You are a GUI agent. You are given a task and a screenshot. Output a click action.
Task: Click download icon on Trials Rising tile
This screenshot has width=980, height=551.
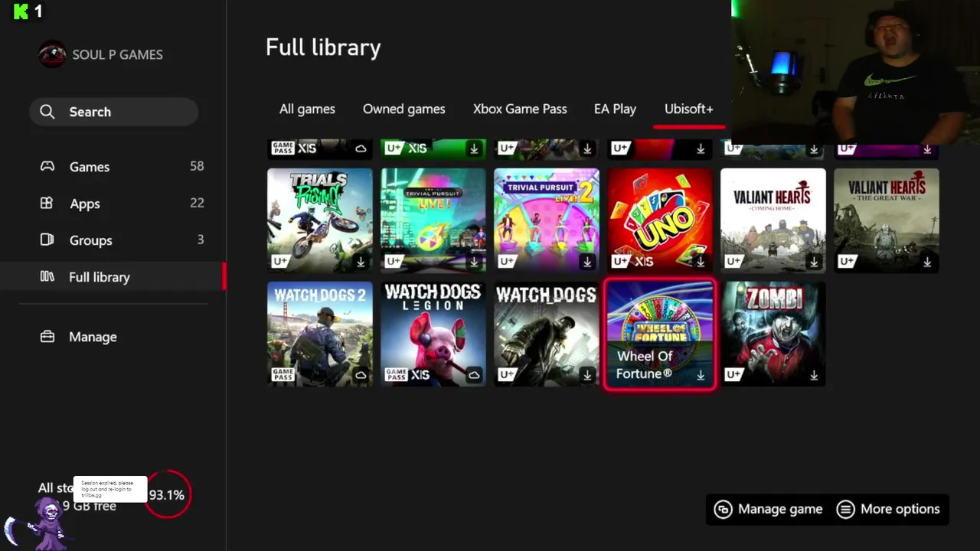coord(361,262)
